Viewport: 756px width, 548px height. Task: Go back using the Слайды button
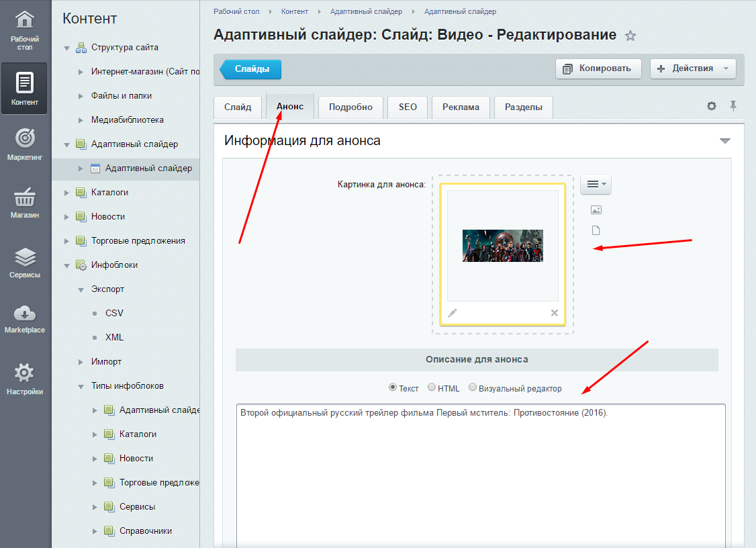click(252, 69)
